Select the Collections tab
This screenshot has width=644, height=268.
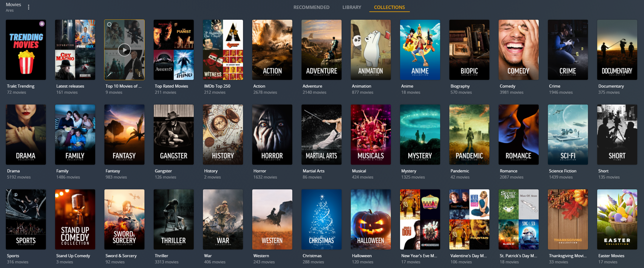[x=389, y=7]
